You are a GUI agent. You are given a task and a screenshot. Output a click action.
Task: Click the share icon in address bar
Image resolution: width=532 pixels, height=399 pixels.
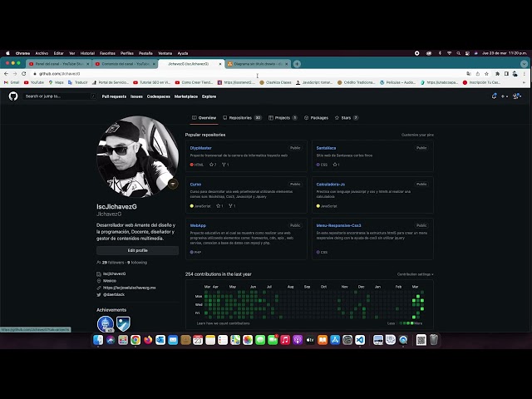(478, 74)
